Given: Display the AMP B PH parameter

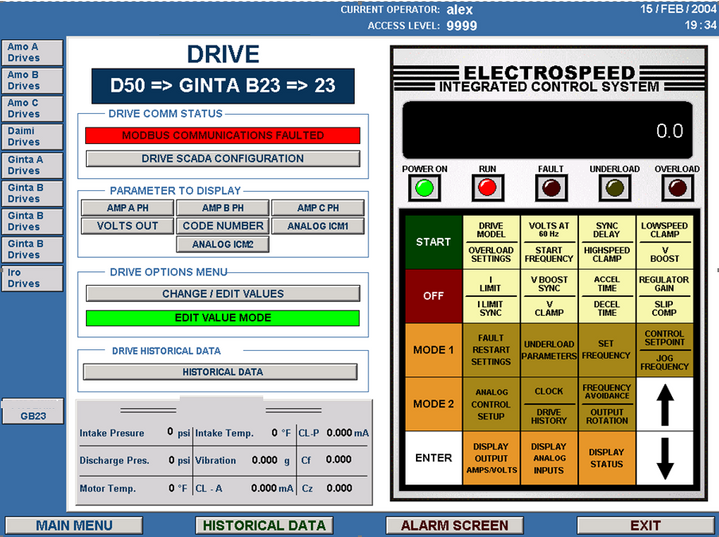Looking at the screenshot, I should (223, 208).
